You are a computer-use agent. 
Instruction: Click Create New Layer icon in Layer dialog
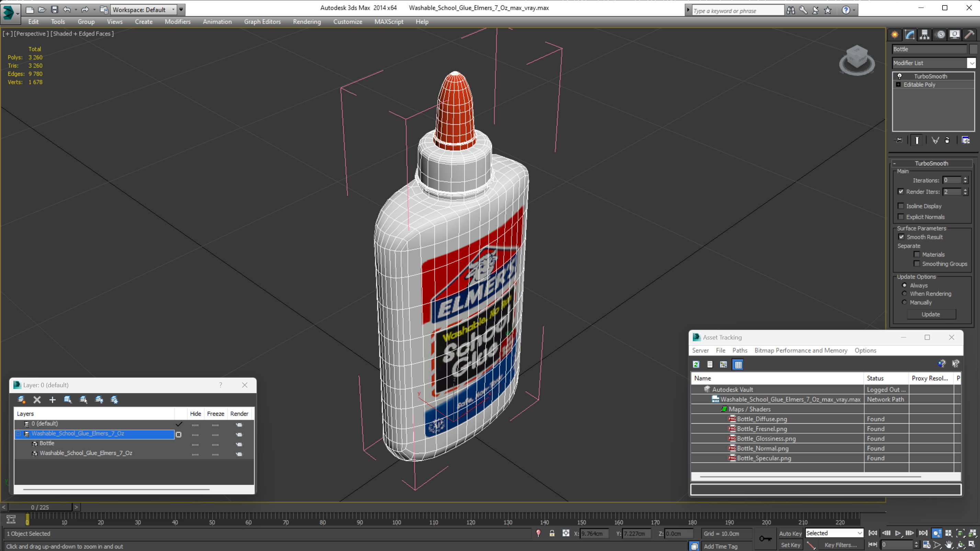(22, 399)
